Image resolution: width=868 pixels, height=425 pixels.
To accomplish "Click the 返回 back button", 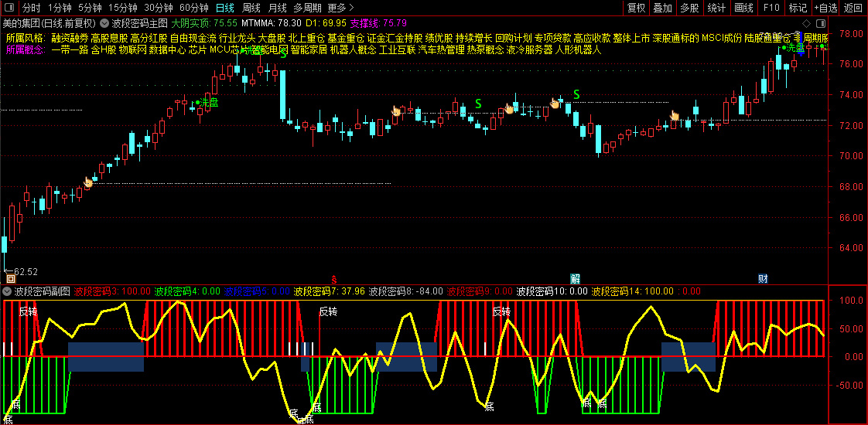I will (x=853, y=8).
